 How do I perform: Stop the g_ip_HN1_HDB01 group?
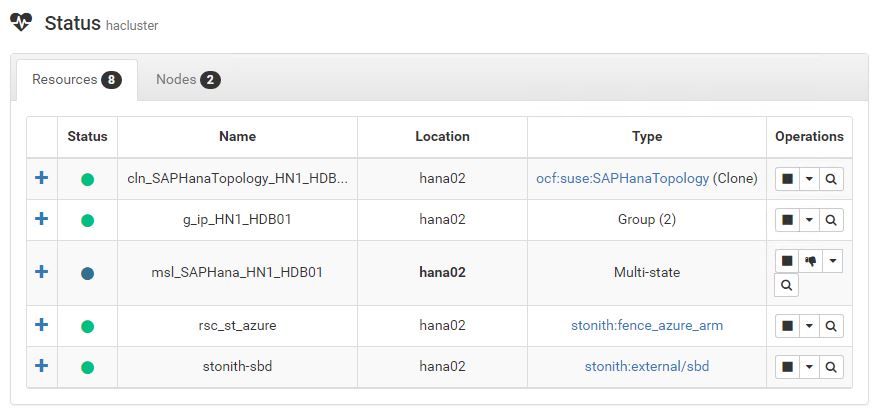click(x=788, y=220)
